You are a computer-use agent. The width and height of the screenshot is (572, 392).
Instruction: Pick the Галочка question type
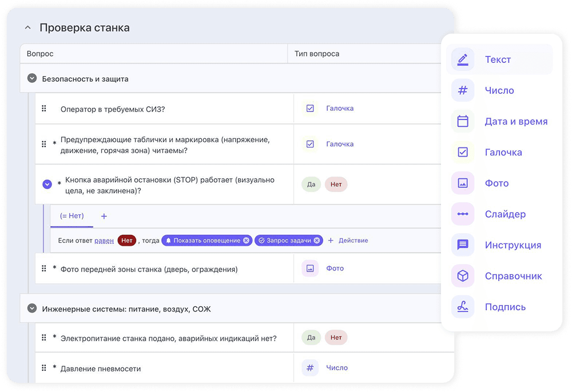505,152
